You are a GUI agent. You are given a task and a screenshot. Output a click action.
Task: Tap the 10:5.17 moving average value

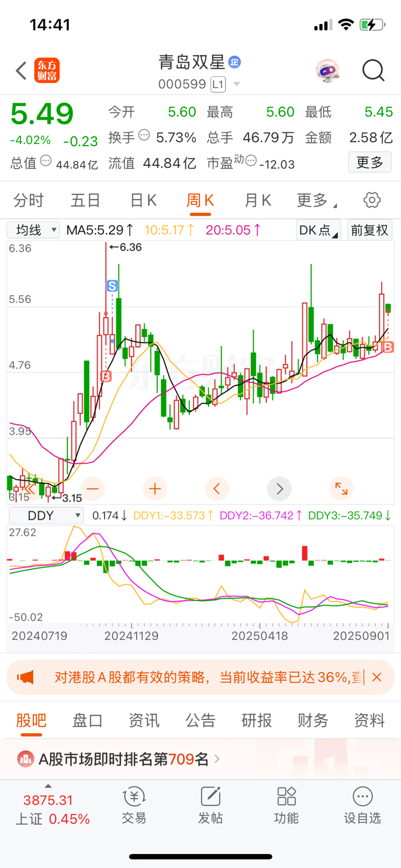pyautogui.click(x=170, y=230)
